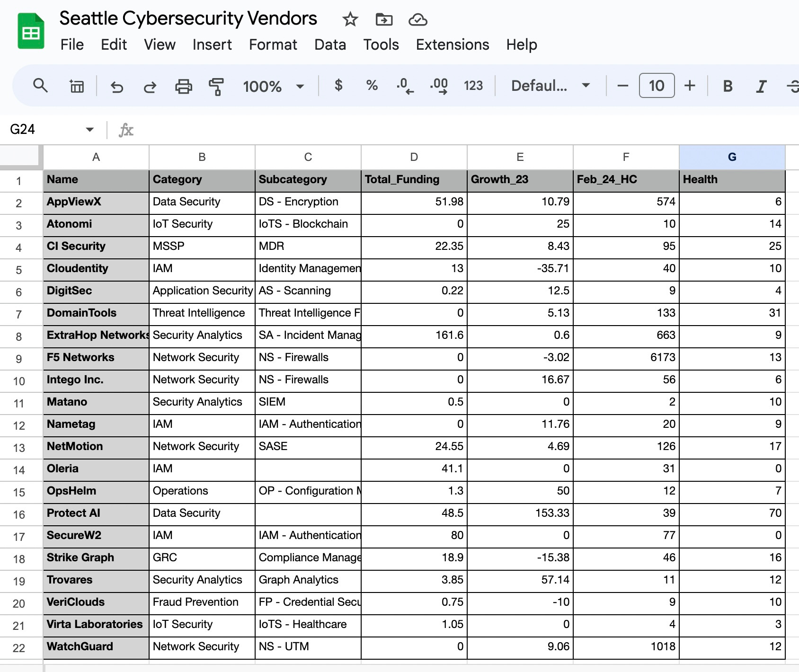Click the Move to folder icon
Screen dimensions: 799x672
click(384, 19)
